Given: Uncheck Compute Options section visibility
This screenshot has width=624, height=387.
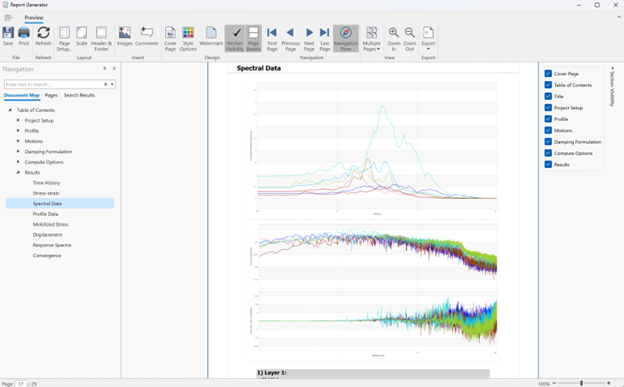Looking at the screenshot, I should point(548,153).
